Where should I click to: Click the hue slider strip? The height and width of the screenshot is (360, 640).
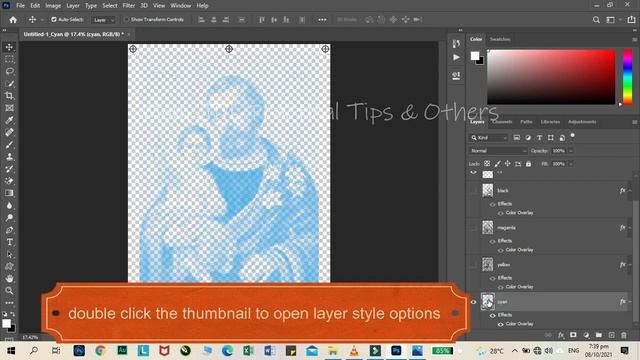click(627, 77)
